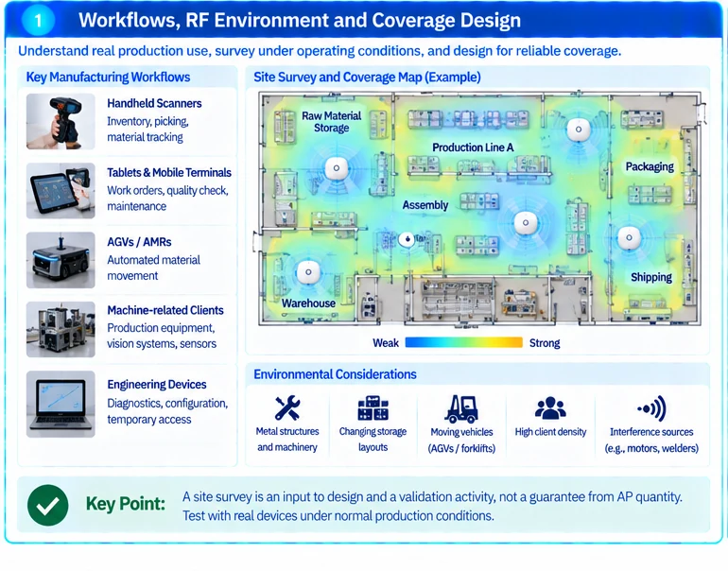Click the Site Survey and Coverage Map title
Viewport: 728px width, 571px height.
click(367, 78)
